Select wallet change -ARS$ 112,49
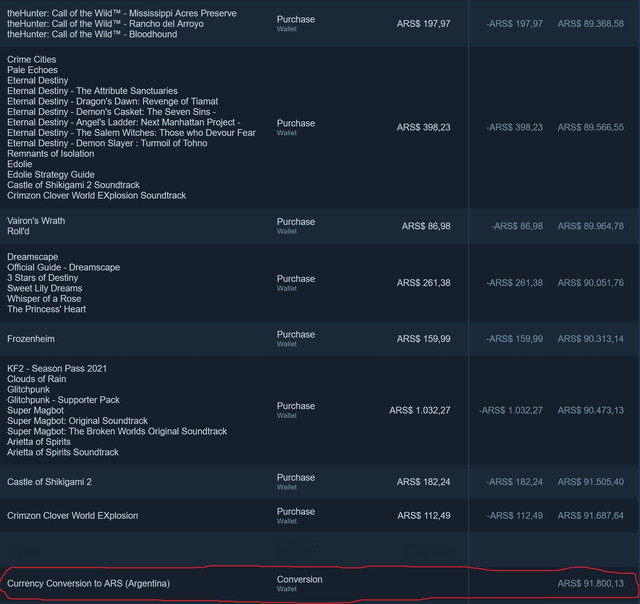This screenshot has height=604, width=640. point(514,516)
